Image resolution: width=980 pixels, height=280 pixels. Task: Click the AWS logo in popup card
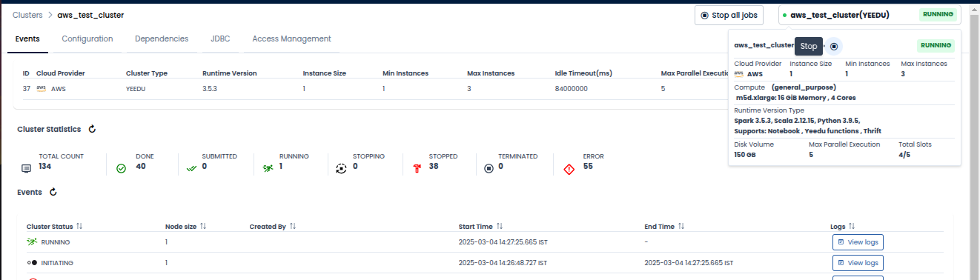tap(739, 74)
